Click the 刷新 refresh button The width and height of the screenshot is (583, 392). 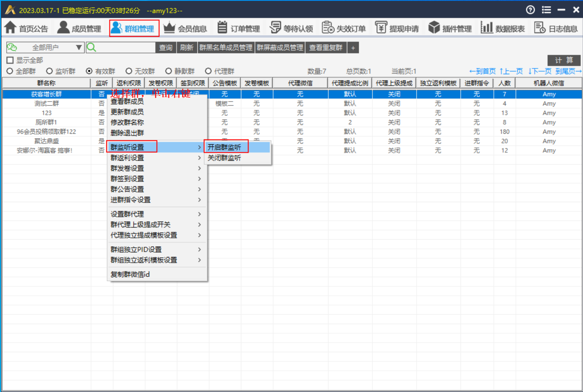tap(187, 48)
